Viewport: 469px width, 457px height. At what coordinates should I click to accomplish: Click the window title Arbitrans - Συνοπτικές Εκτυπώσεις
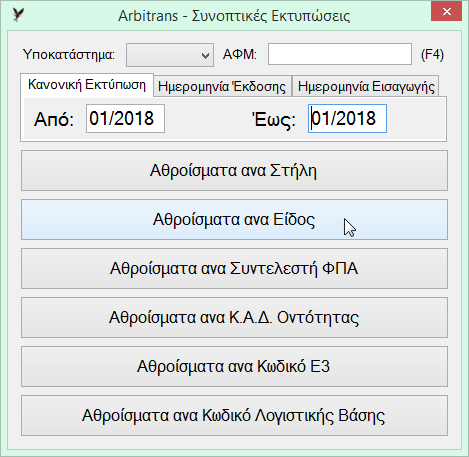coord(234,16)
